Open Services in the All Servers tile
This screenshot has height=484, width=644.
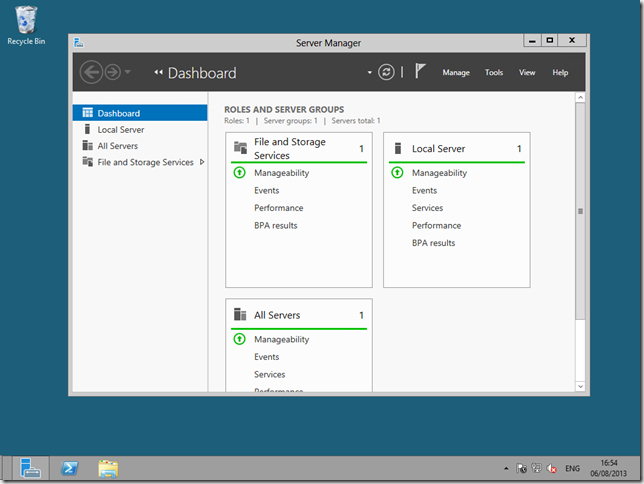point(269,374)
